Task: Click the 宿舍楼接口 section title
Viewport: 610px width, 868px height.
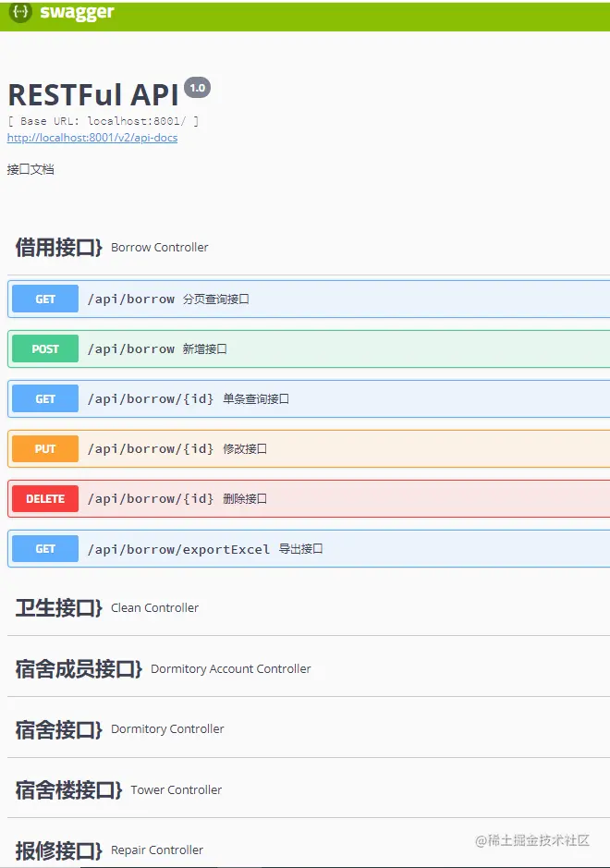Action: click(x=68, y=790)
